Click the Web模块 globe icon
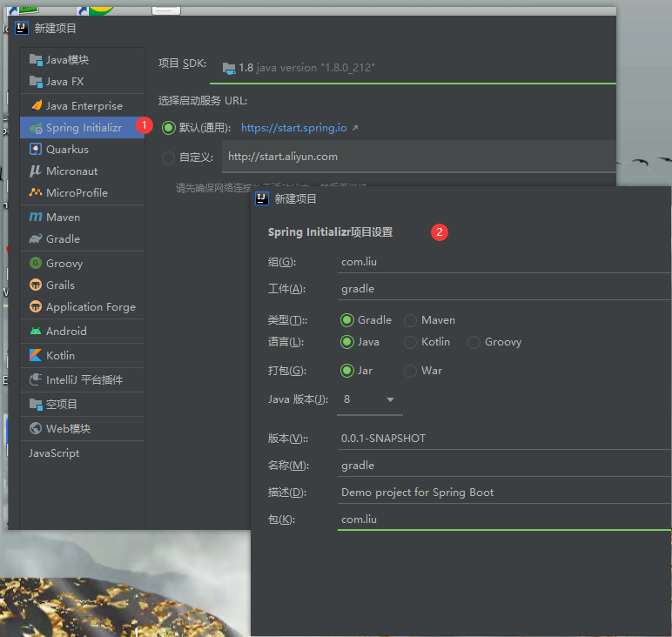Screen dimensions: 672x637 pyautogui.click(x=36, y=428)
